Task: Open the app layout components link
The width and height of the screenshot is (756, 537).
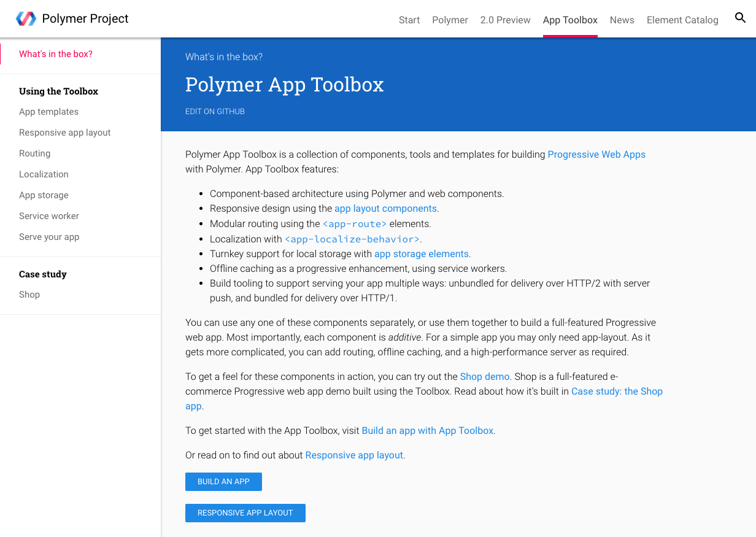Action: (x=385, y=209)
